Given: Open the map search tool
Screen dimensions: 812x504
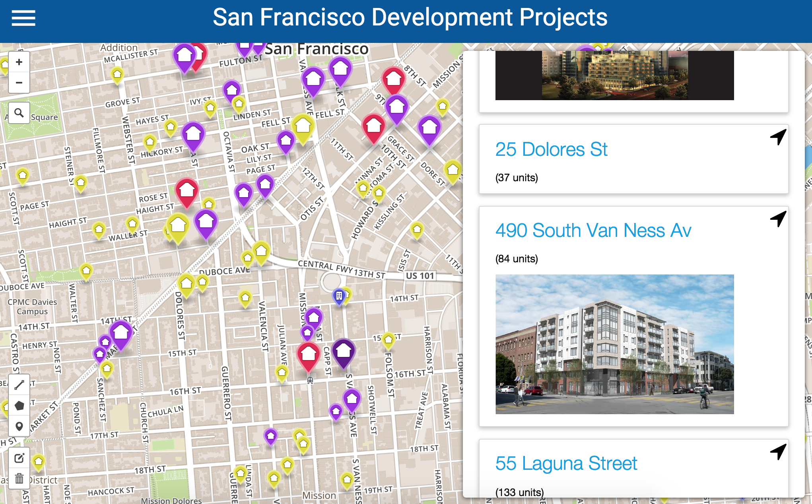Looking at the screenshot, I should pyautogui.click(x=19, y=113).
